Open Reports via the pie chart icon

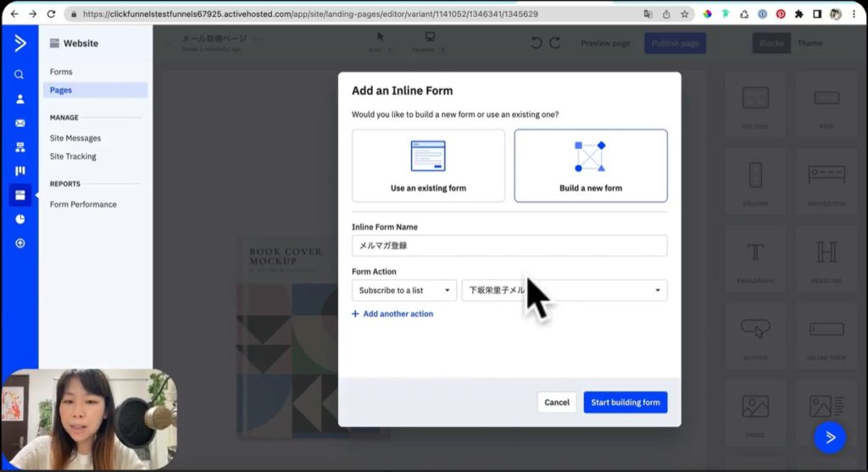click(19, 219)
